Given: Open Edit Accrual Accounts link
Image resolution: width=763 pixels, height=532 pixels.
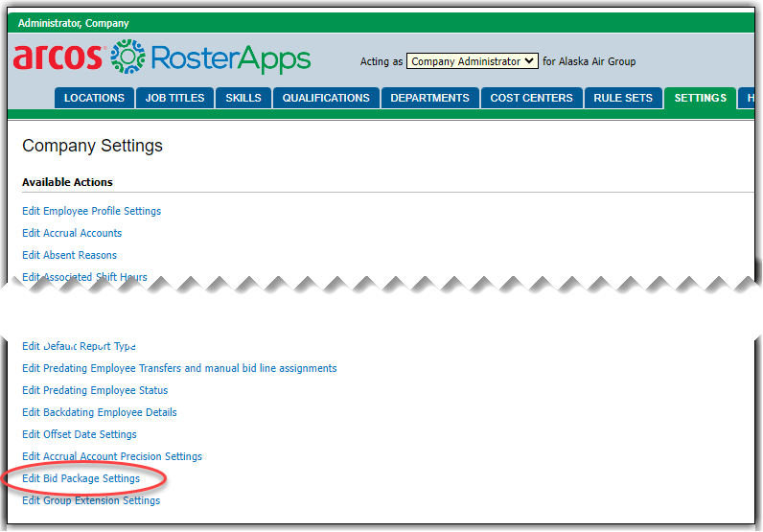Looking at the screenshot, I should click(72, 233).
